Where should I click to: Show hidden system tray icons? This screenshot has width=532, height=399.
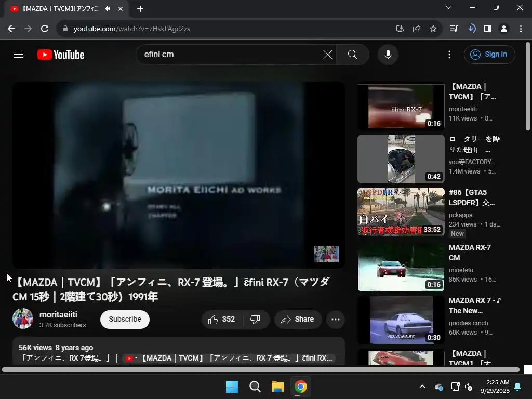click(x=422, y=387)
